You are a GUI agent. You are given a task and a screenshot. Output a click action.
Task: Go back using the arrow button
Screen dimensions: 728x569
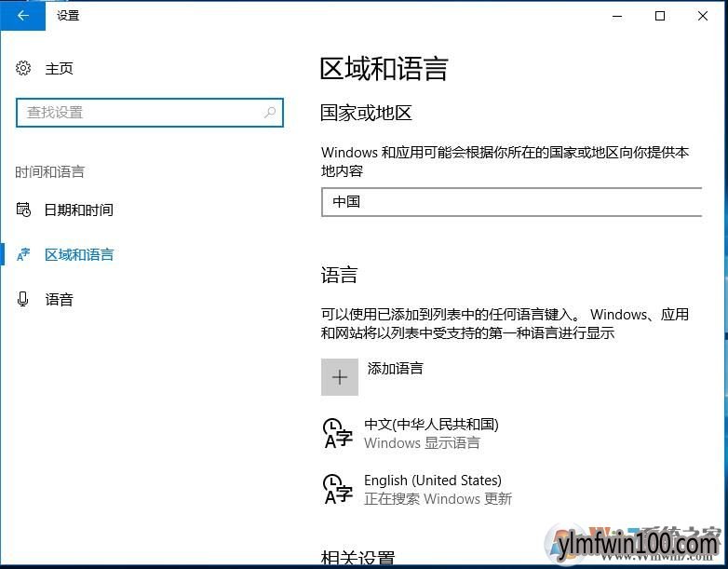[22, 15]
